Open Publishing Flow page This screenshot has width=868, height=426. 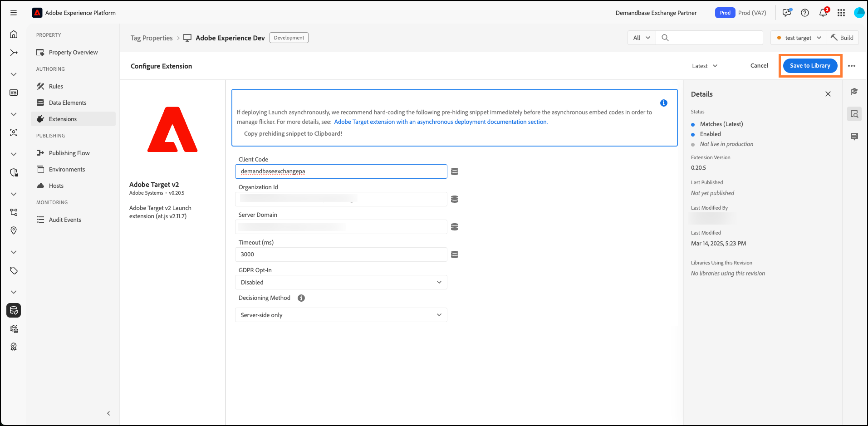[69, 153]
